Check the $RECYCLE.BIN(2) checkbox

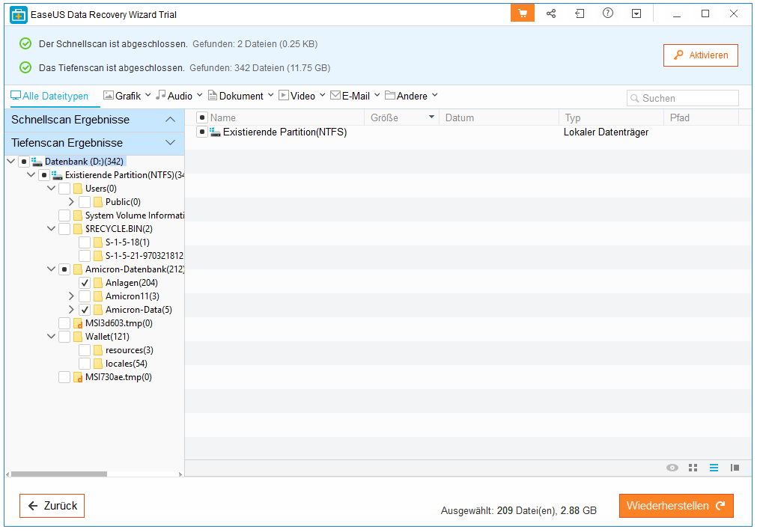[64, 229]
